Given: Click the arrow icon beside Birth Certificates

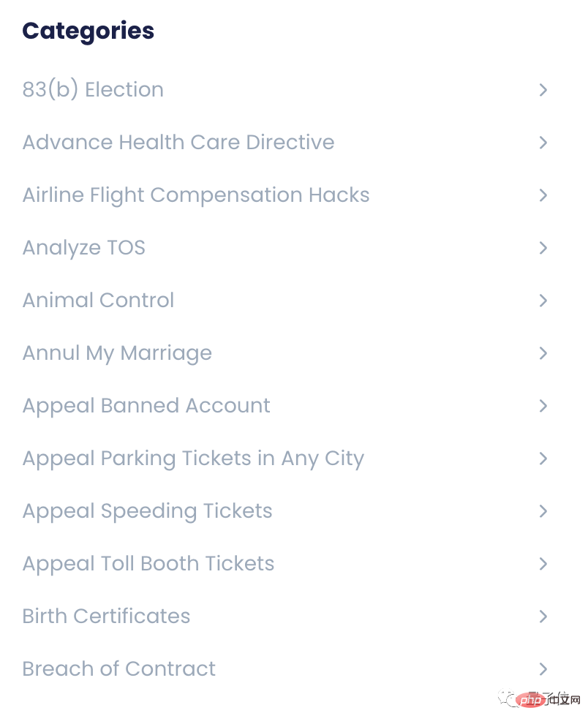Looking at the screenshot, I should 543,616.
